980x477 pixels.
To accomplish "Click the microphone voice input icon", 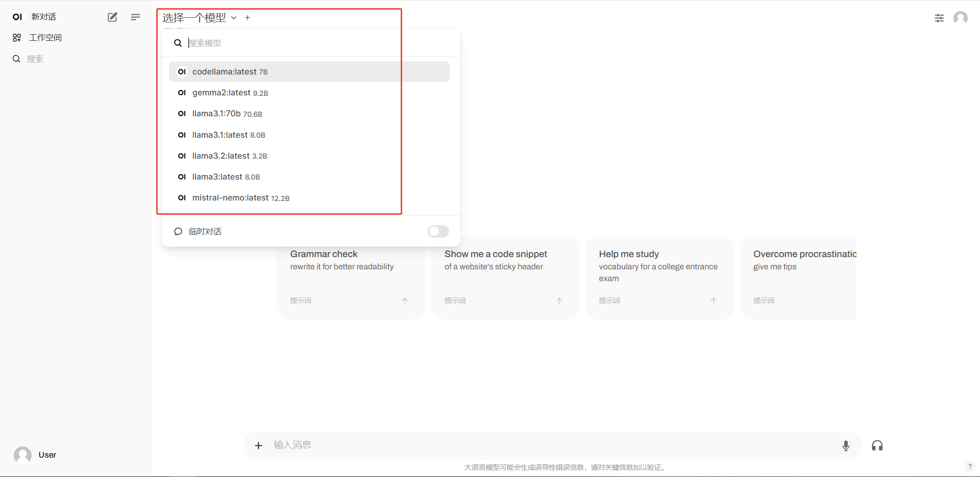I will coord(846,445).
